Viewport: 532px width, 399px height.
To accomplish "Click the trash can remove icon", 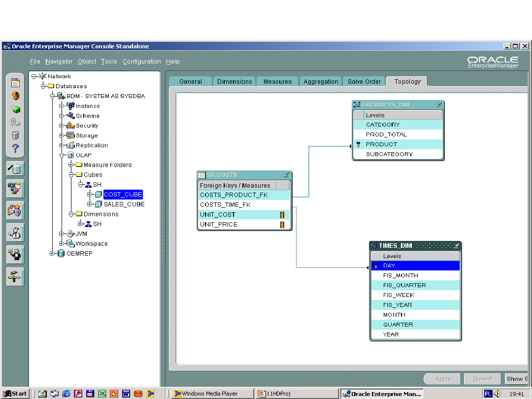I will pyautogui.click(x=15, y=135).
